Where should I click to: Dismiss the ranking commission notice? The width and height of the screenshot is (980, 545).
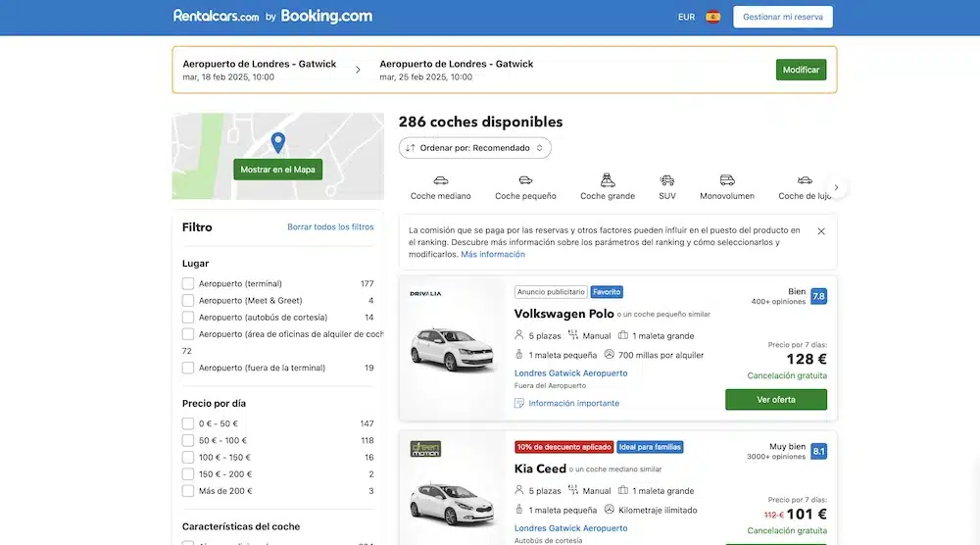(x=821, y=231)
